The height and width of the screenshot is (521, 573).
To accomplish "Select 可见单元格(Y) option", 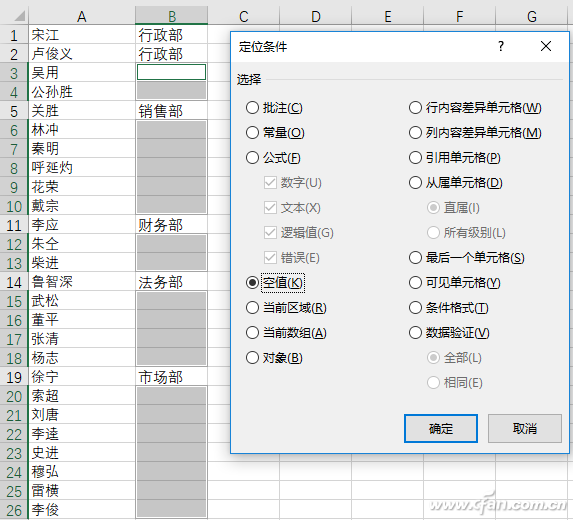I will 455,283.
